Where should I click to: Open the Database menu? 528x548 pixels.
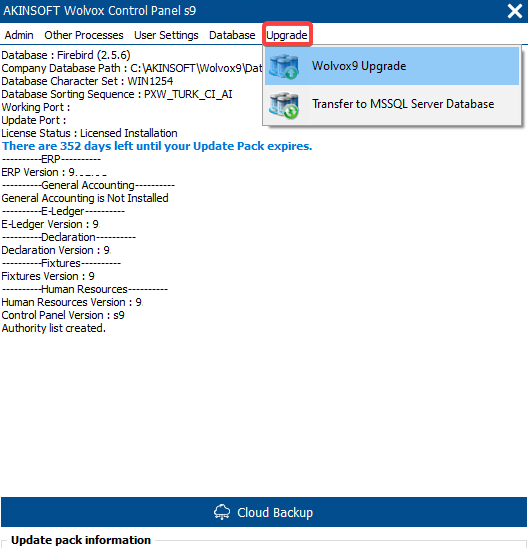point(232,35)
